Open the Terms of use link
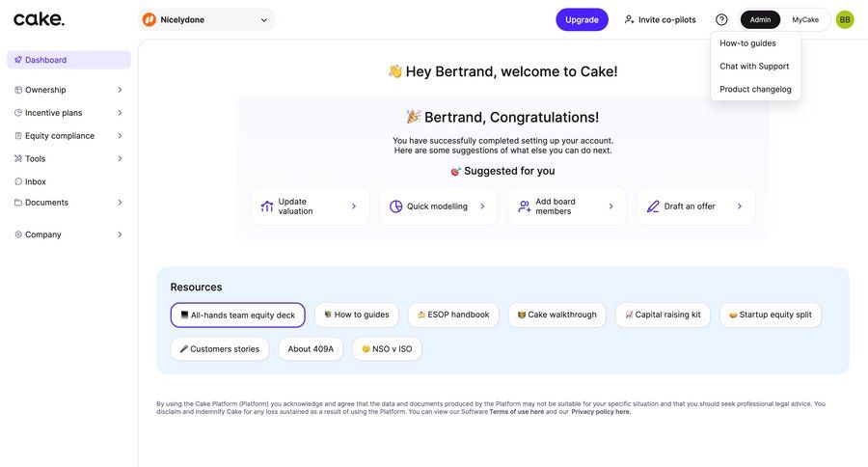Image resolution: width=868 pixels, height=467 pixels. (516, 412)
